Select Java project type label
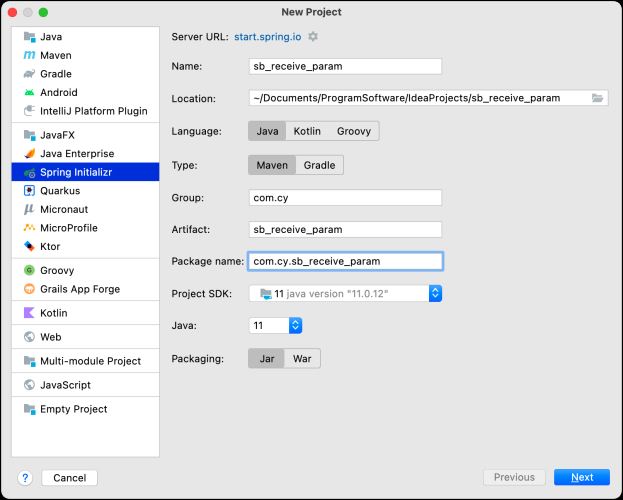The width and height of the screenshot is (623, 500). (51, 37)
